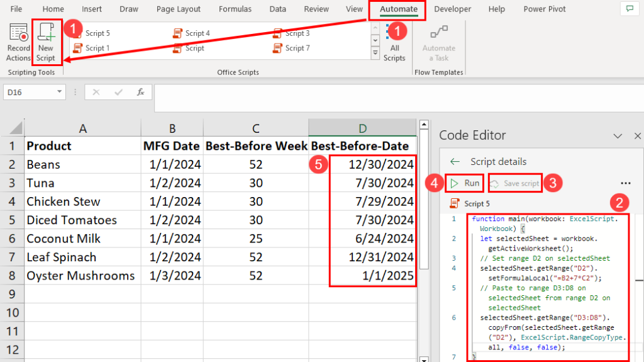Select the 'MFG Date' header cell
Screen dimensions: 644x362
(x=172, y=146)
